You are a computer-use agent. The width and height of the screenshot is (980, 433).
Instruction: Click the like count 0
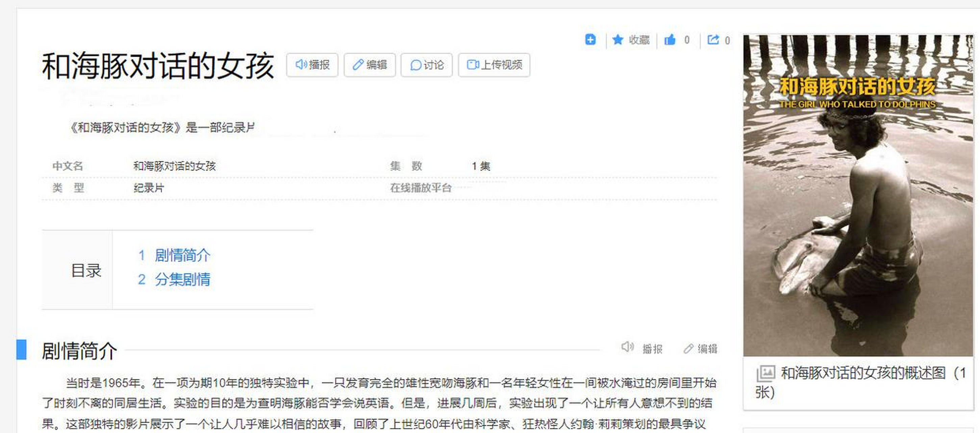687,40
